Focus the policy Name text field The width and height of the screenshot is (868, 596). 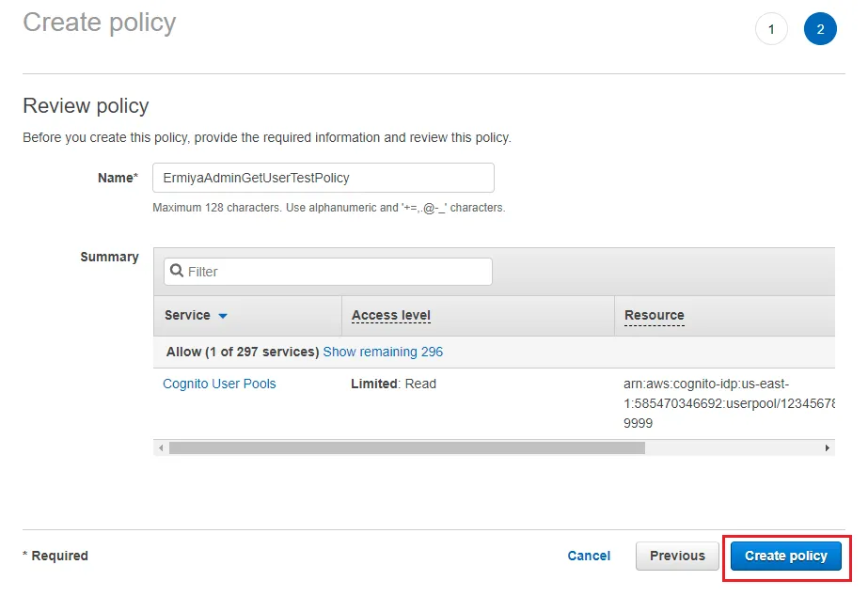[x=323, y=178]
